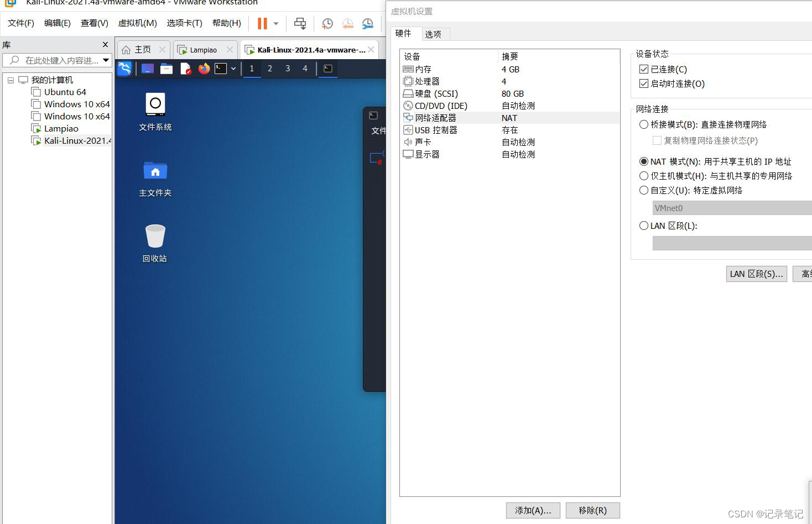Screen dimensions: 812x524
Task: Open the pause button dropdown arrow
Action: click(x=276, y=23)
